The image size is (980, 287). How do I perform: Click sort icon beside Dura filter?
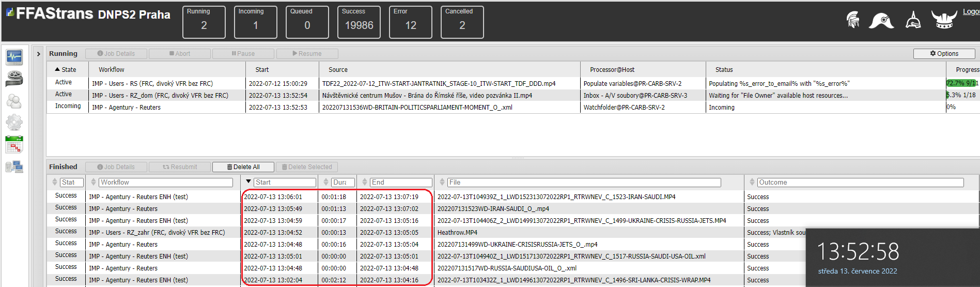click(x=326, y=182)
